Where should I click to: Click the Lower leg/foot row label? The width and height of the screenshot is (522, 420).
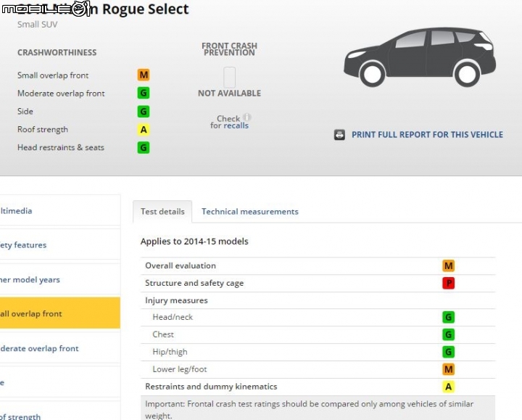pyautogui.click(x=180, y=369)
